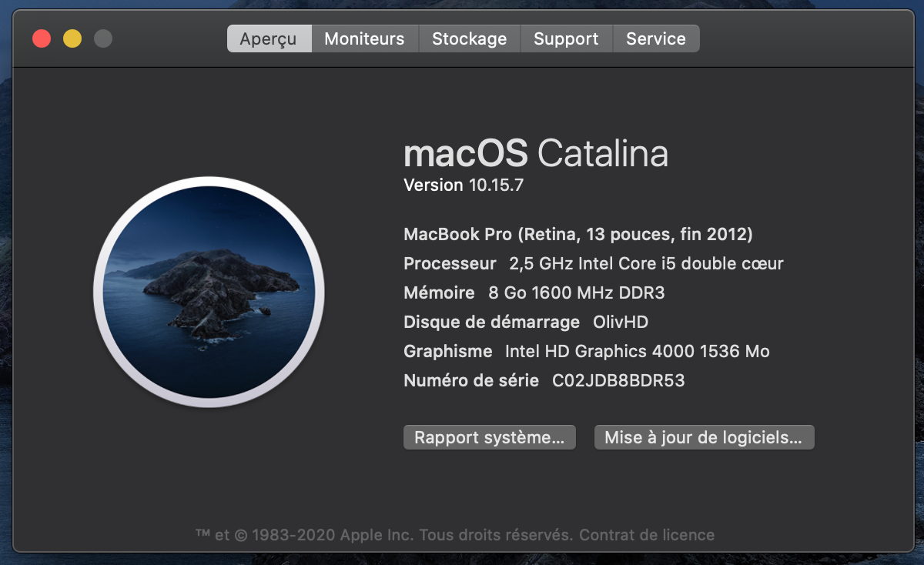Screen dimensions: 924x565
Task: Open the Contrat de licence link
Action: point(647,534)
